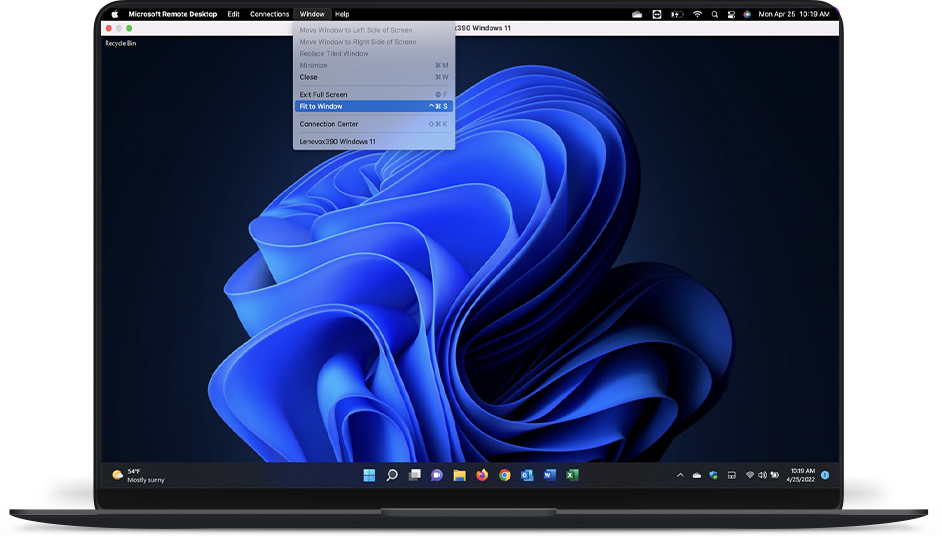This screenshot has height=539, width=942.
Task: Open the Windows Start menu
Action: click(x=369, y=475)
